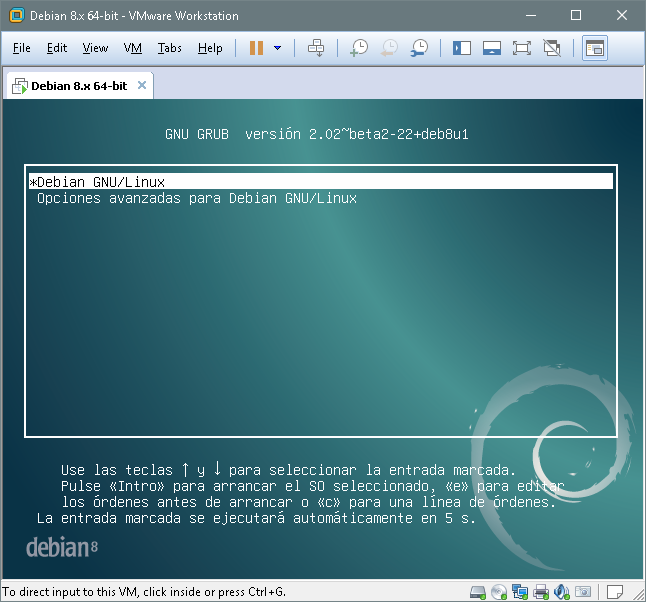Take a snapshot of the virtual machine
646x602 pixels.
359,48
